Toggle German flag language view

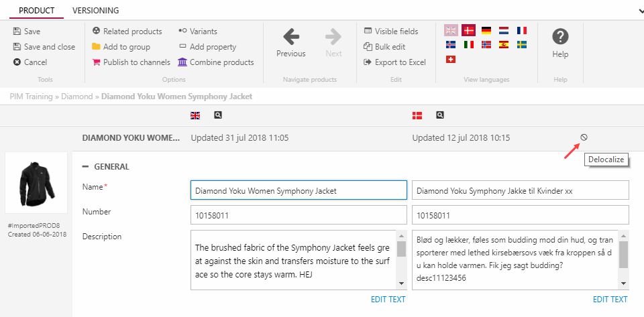pyautogui.click(x=486, y=30)
